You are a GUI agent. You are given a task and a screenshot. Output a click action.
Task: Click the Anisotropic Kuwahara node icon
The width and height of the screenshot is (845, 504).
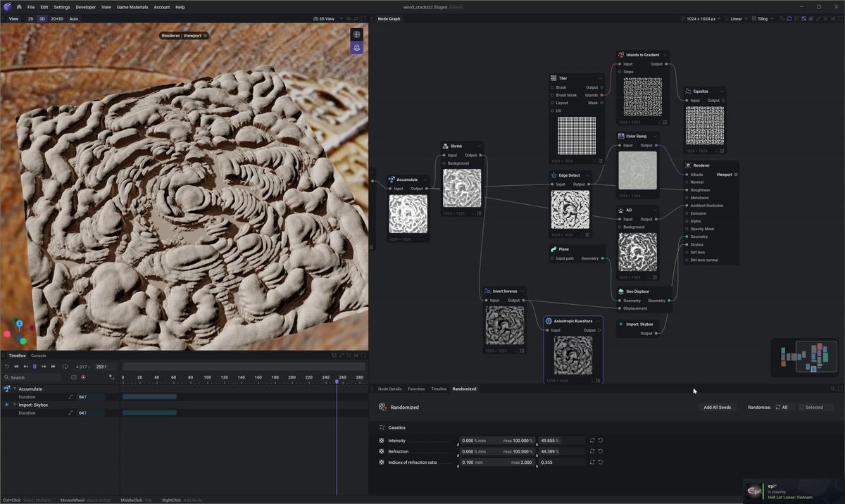click(x=549, y=321)
